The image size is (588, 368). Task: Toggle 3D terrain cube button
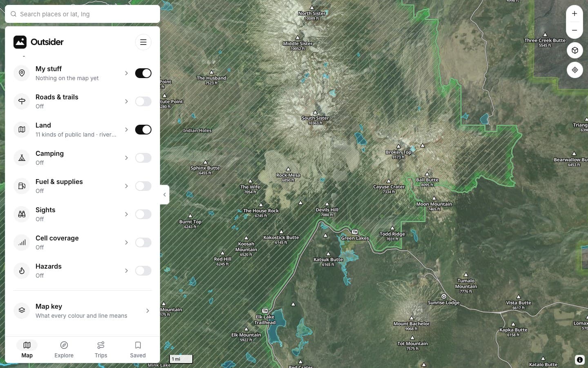575,50
